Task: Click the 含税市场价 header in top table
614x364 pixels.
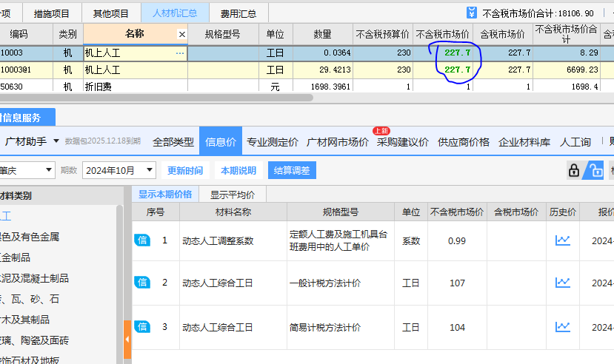Action: (503, 35)
